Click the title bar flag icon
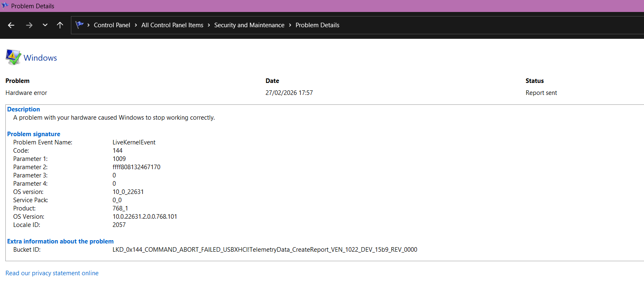644x300 pixels. pyautogui.click(x=5, y=6)
